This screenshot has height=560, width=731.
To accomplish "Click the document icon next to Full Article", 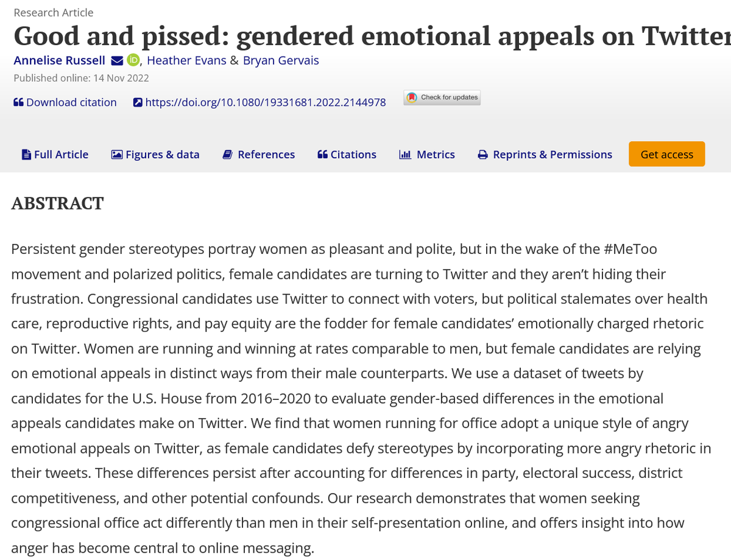I will (x=26, y=155).
